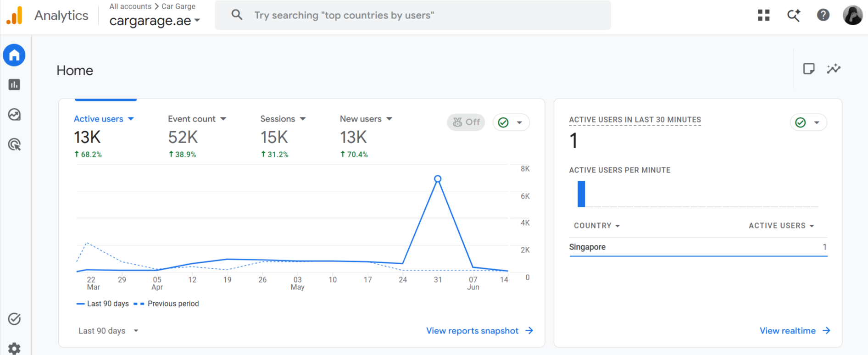
Task: Click the Home page title
Action: pyautogui.click(x=75, y=70)
